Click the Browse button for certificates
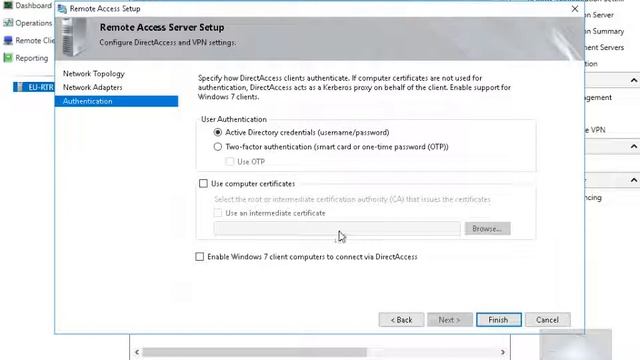The height and width of the screenshot is (360, 640). [x=487, y=229]
